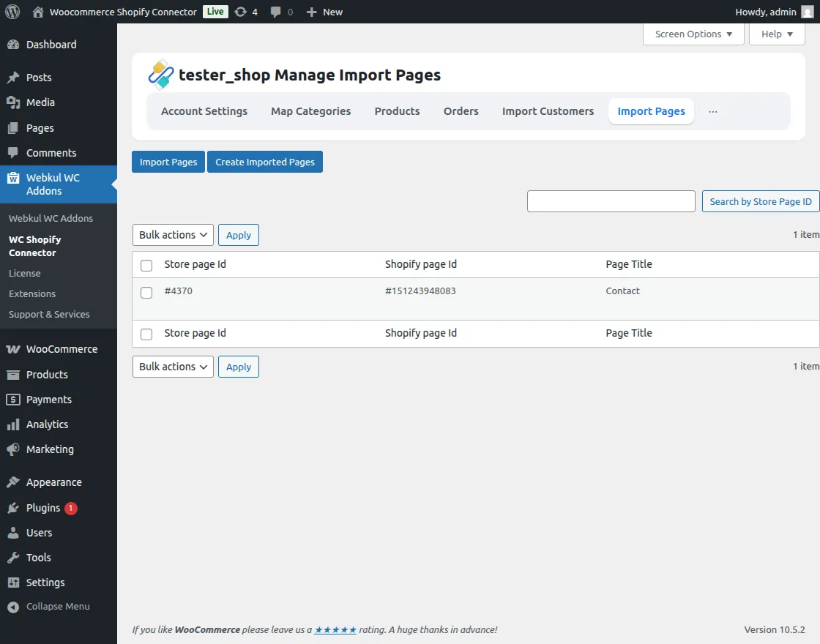This screenshot has height=644, width=820.
Task: Click the WordPress logo in the admin bar
Action: [12, 12]
